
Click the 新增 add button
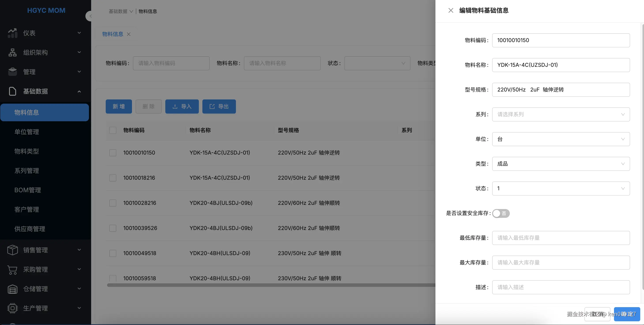(x=119, y=107)
